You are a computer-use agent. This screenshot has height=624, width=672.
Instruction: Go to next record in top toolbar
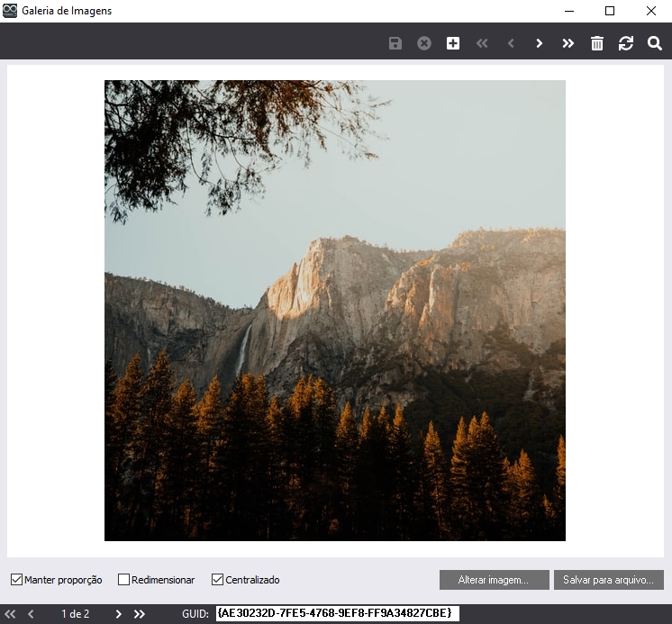540,43
